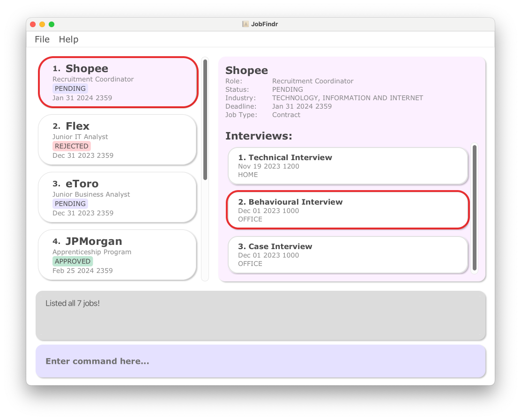This screenshot has width=521, height=420.
Task: Select the Flex job card
Action: pos(117,140)
